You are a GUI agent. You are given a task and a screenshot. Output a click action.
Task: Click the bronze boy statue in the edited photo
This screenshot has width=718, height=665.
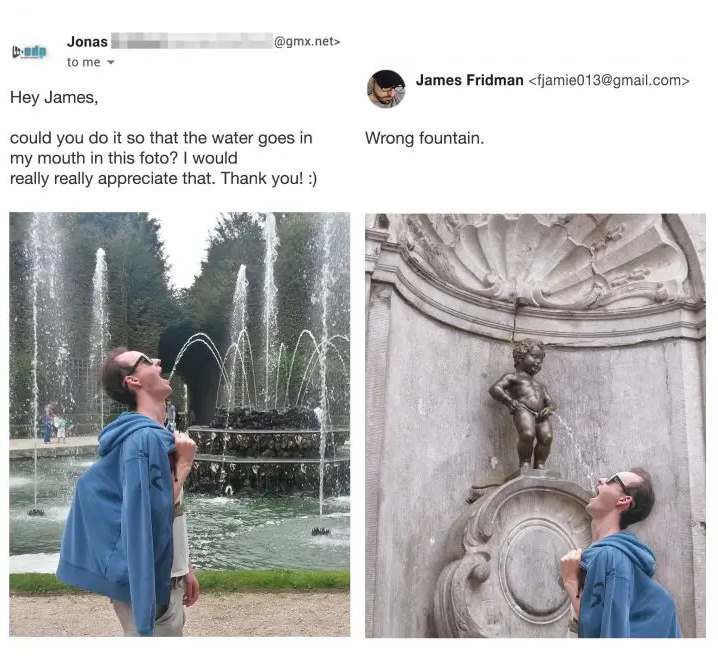coord(525,403)
